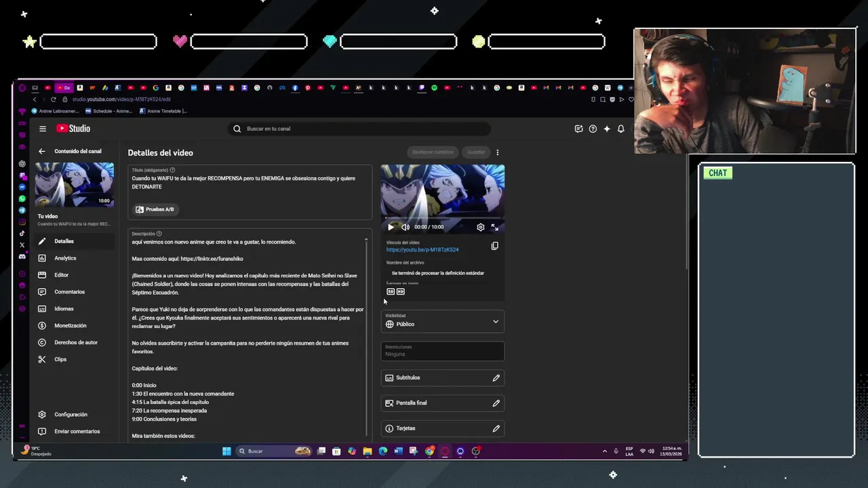
Task: Click the video preview progress bar
Action: click(x=442, y=219)
